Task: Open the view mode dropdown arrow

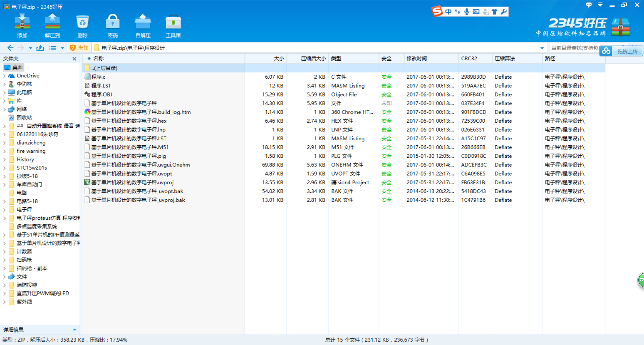Action: click(62, 48)
